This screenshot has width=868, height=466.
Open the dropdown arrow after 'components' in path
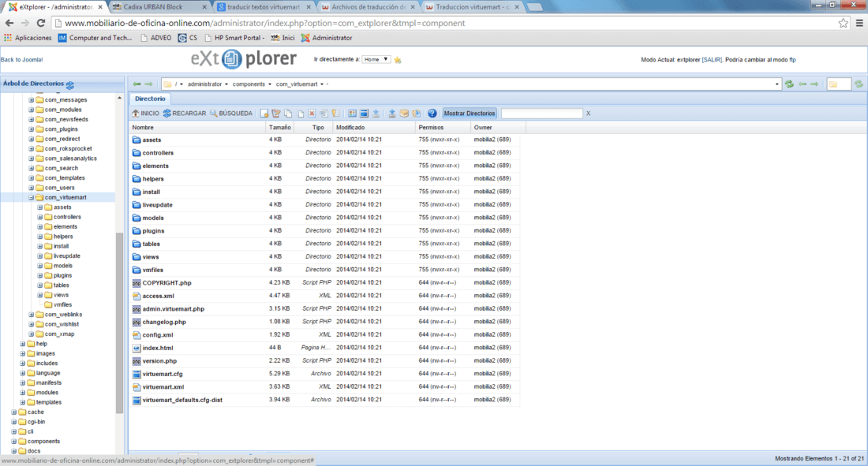point(270,84)
